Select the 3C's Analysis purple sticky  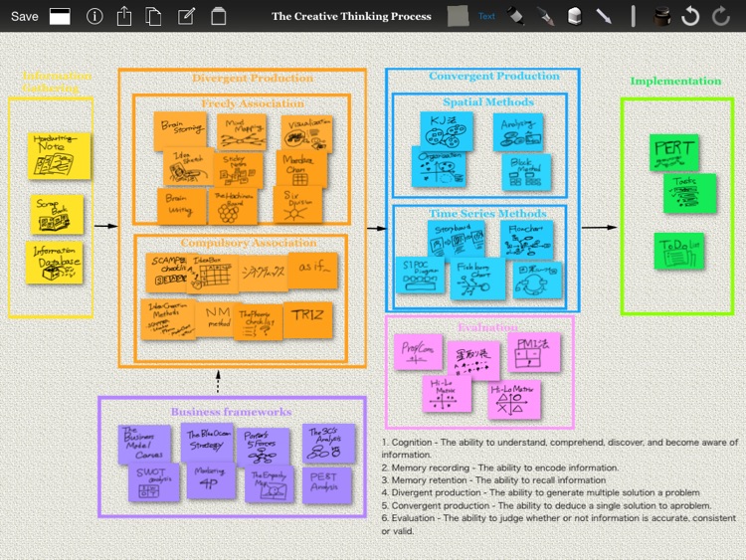coord(328,444)
